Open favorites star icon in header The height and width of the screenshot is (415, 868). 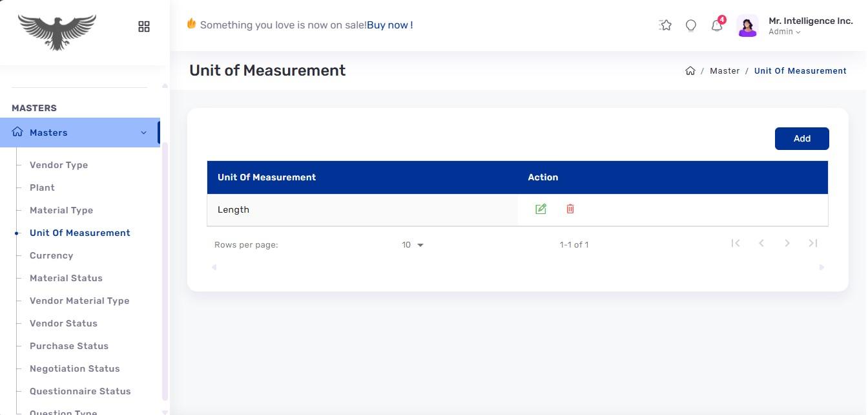coord(665,25)
